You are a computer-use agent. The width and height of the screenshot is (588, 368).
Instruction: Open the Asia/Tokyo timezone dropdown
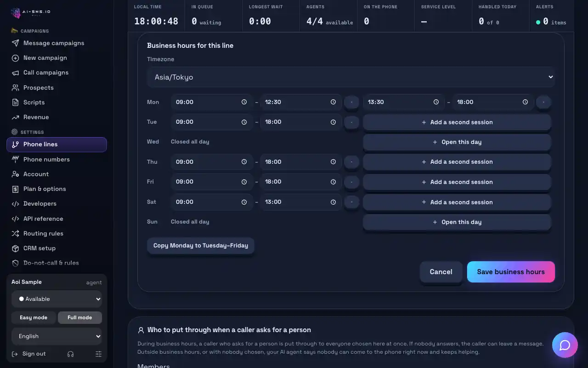coord(351,77)
